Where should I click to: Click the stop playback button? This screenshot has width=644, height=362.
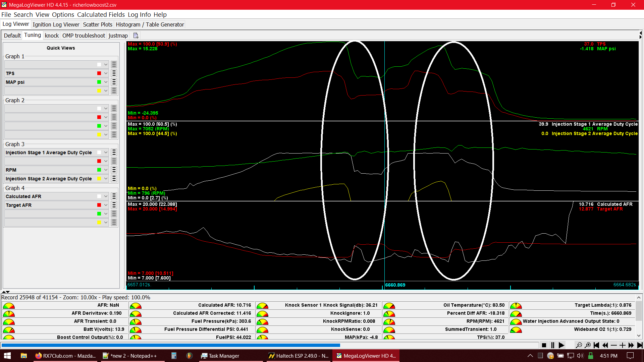pyautogui.click(x=544, y=345)
